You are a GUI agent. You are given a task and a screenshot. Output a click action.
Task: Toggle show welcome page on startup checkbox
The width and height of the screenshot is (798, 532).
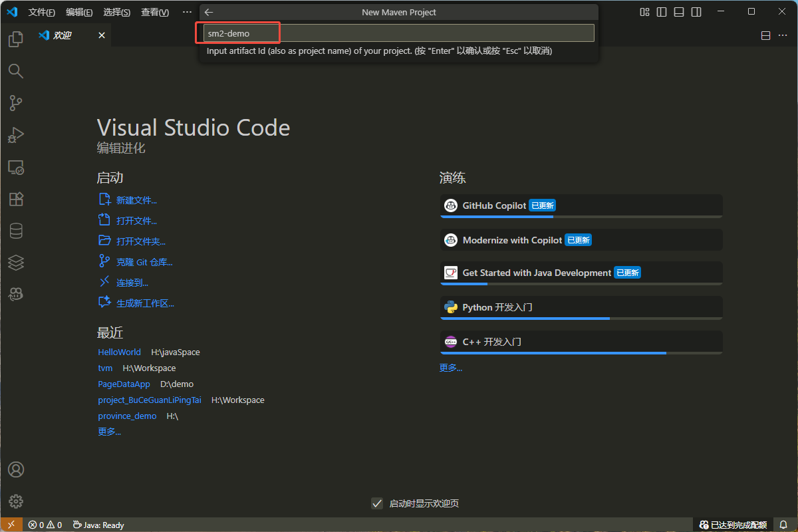pos(377,503)
